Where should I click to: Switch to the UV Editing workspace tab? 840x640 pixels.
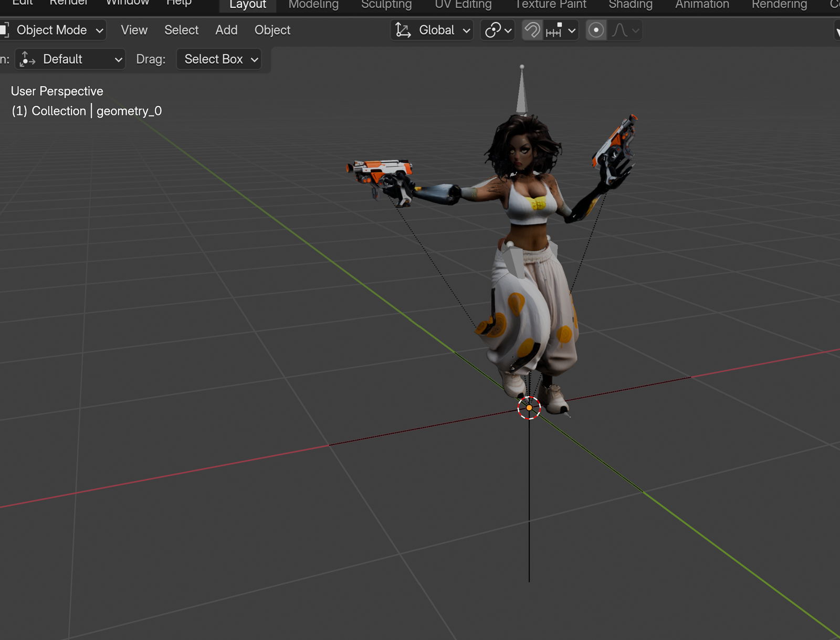(x=463, y=5)
